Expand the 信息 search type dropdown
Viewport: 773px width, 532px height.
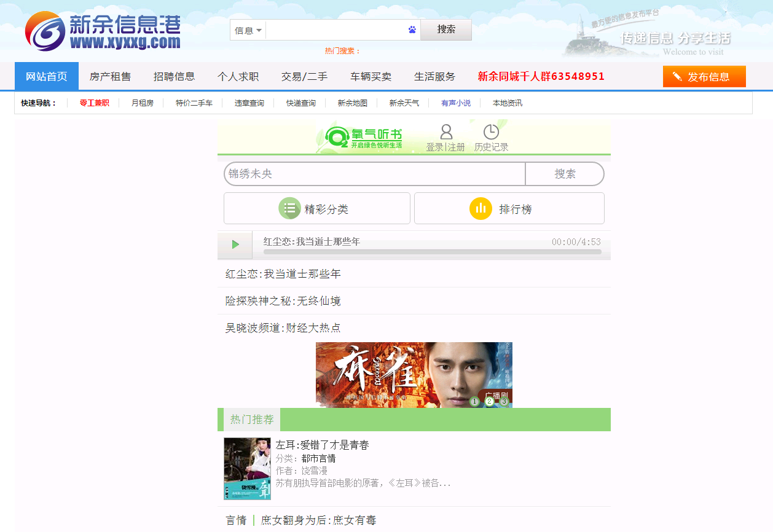[x=248, y=30]
